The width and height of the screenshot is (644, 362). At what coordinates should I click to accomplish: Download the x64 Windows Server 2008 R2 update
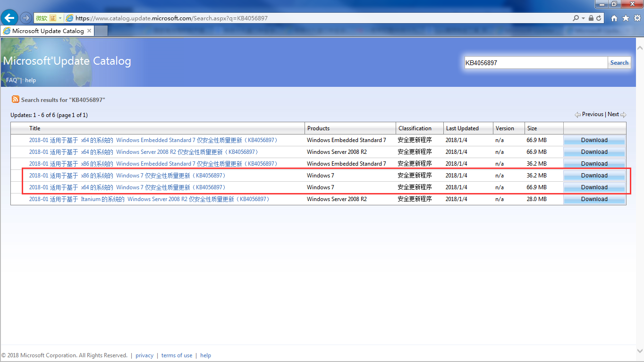pos(594,152)
